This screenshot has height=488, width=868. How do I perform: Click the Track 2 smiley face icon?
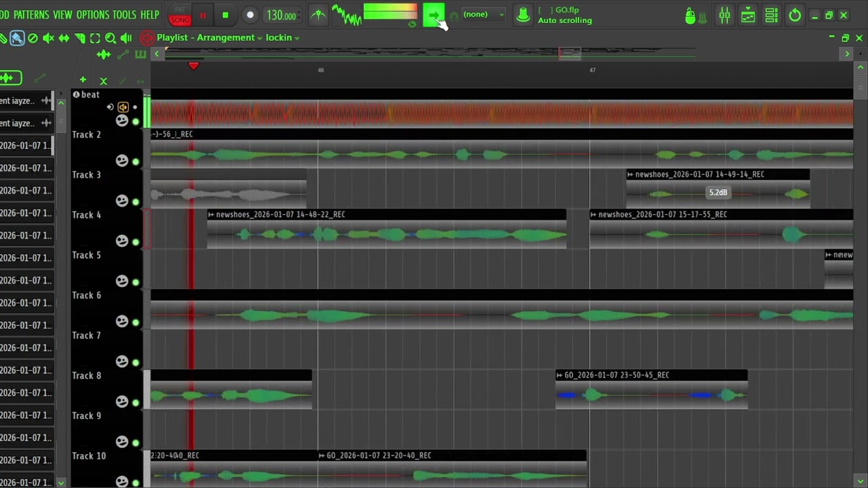click(122, 161)
